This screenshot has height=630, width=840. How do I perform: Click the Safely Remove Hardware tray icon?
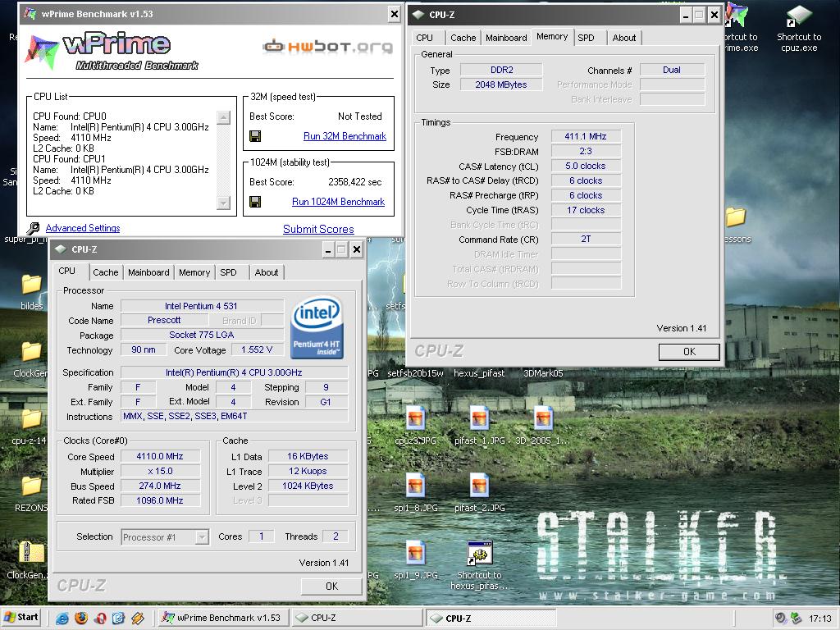click(796, 619)
